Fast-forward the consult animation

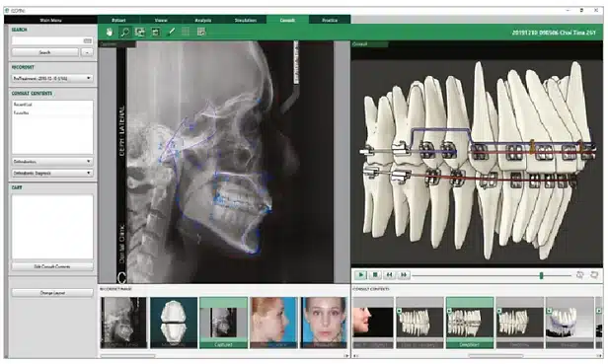point(404,275)
